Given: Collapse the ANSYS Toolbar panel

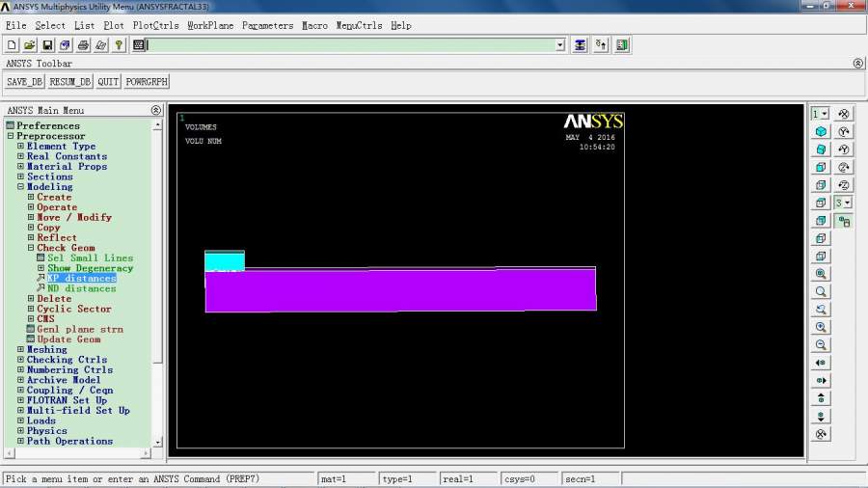Looking at the screenshot, I should tap(857, 64).
